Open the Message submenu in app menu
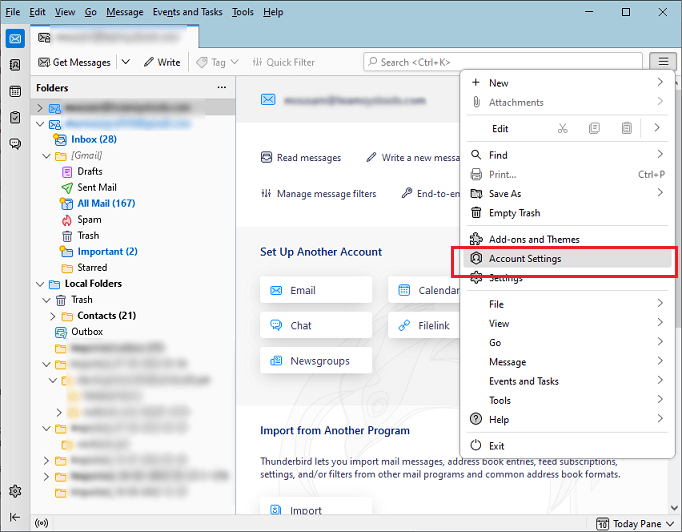 coord(568,362)
